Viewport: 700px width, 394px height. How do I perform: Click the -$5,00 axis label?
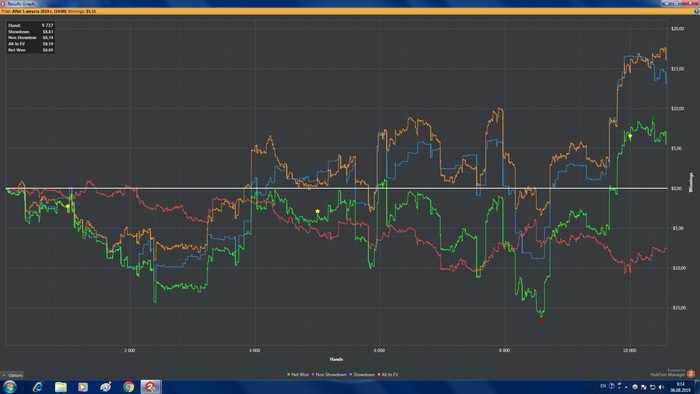[x=677, y=228]
